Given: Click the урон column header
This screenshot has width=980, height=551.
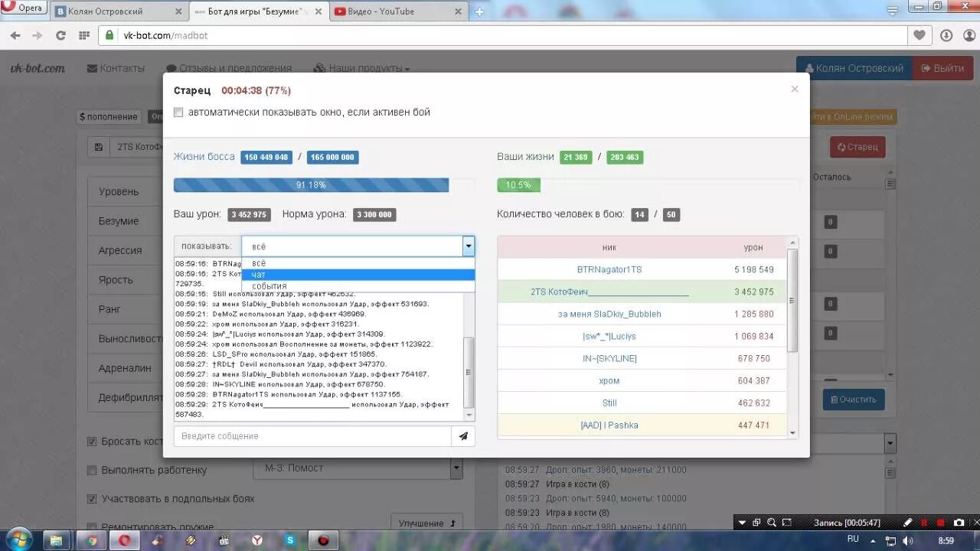Looking at the screenshot, I should (x=753, y=247).
